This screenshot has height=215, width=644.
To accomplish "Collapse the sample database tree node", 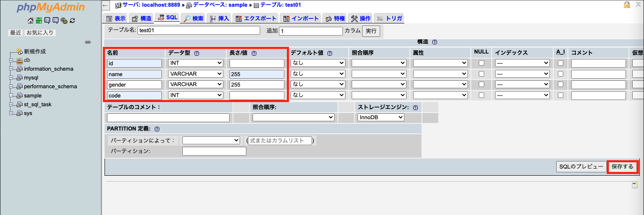I will coord(11,96).
